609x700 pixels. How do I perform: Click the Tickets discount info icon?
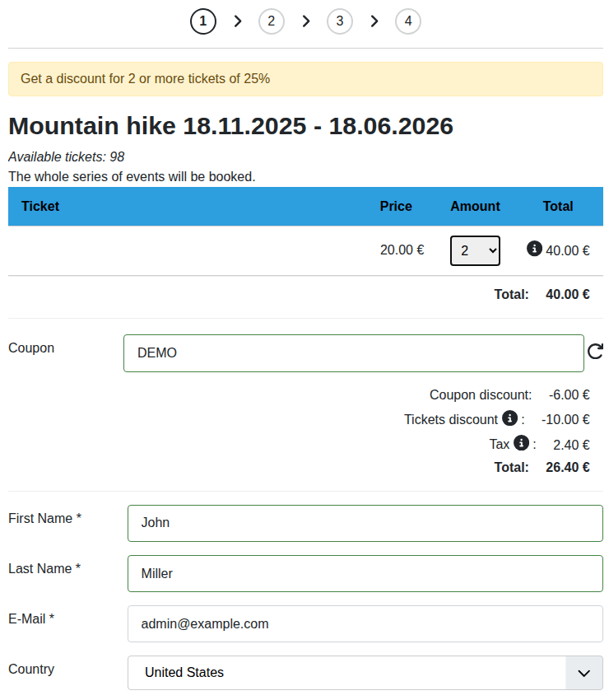tap(509, 418)
